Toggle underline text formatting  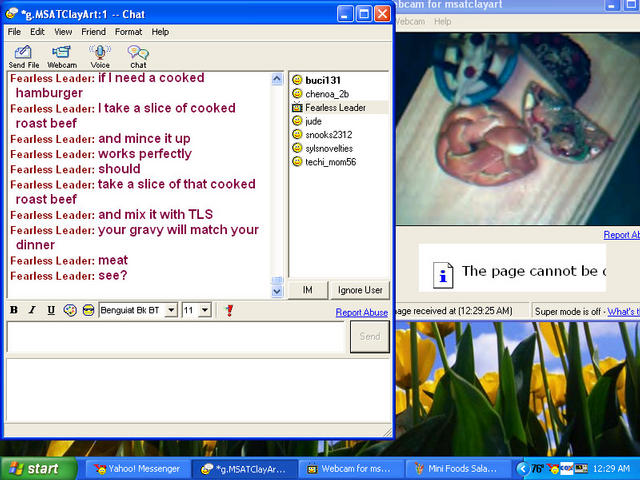tap(51, 310)
